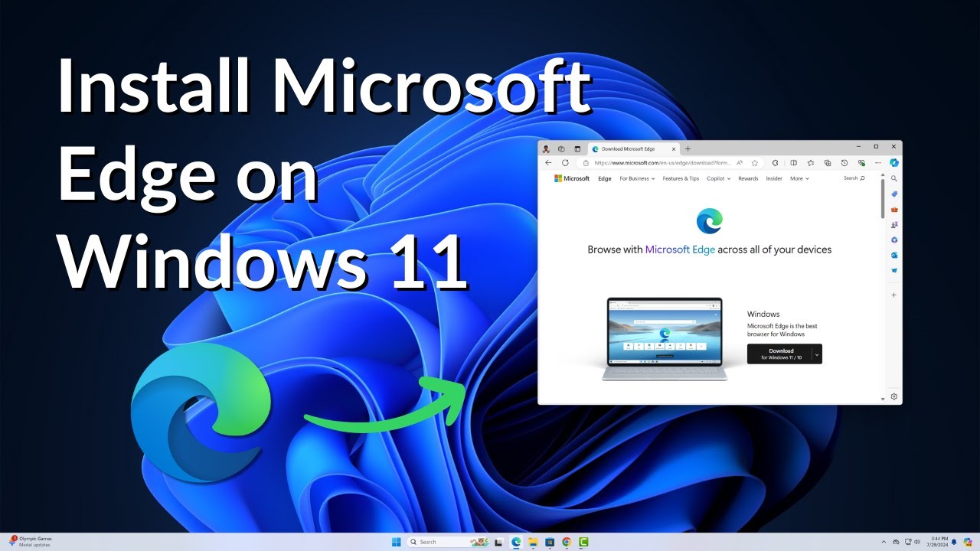Open Copilot from the sidebar top

pos(894,162)
